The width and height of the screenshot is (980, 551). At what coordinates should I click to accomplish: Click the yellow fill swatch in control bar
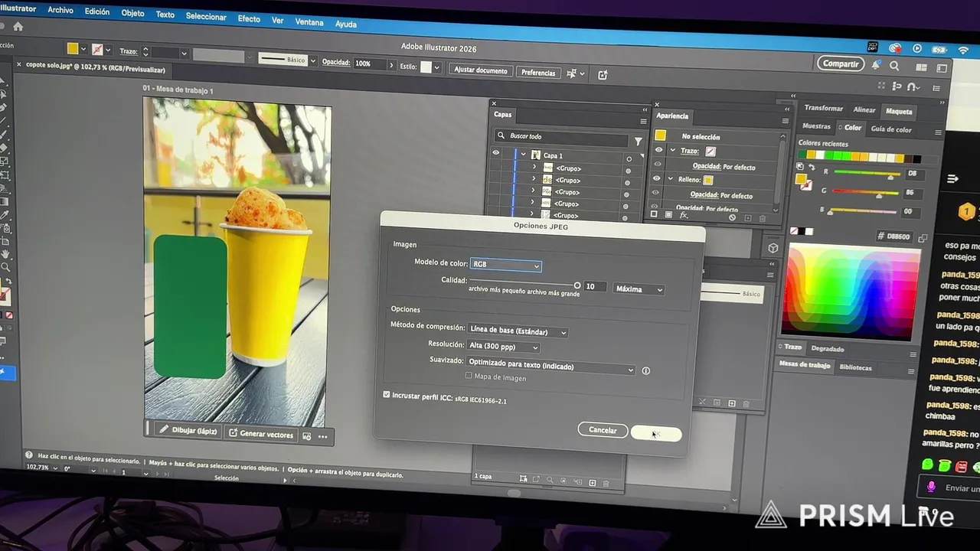pos(73,49)
